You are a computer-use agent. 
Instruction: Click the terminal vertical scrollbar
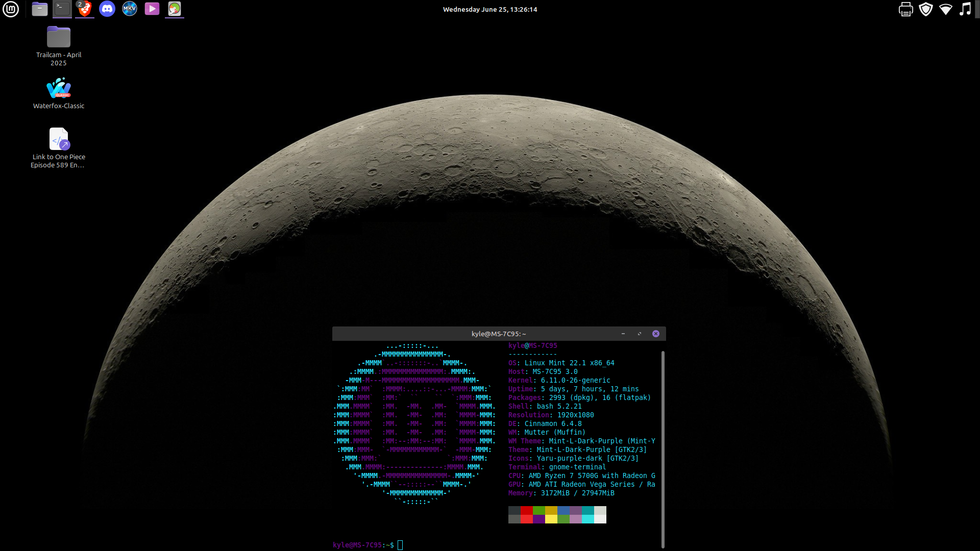click(x=663, y=449)
